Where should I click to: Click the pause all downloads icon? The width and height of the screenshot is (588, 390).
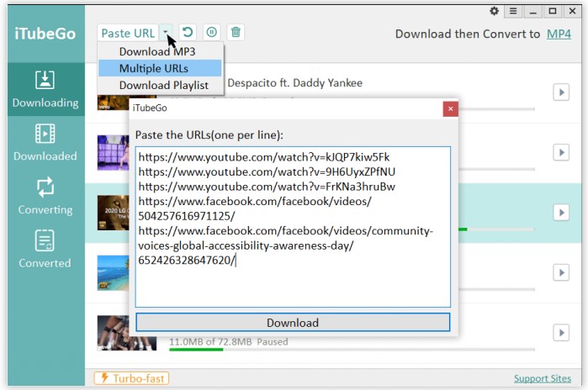pyautogui.click(x=211, y=33)
